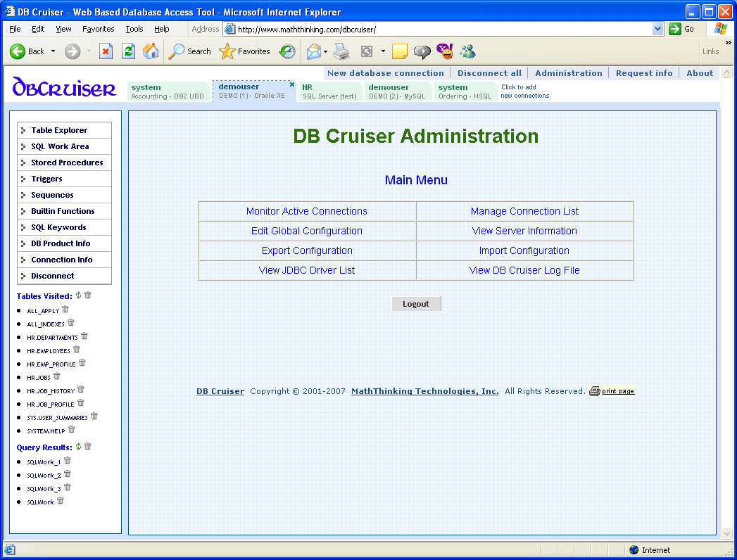Viewport: 737px width, 560px height.
Task: Expand the address bar URL dropdown
Action: (x=657, y=29)
